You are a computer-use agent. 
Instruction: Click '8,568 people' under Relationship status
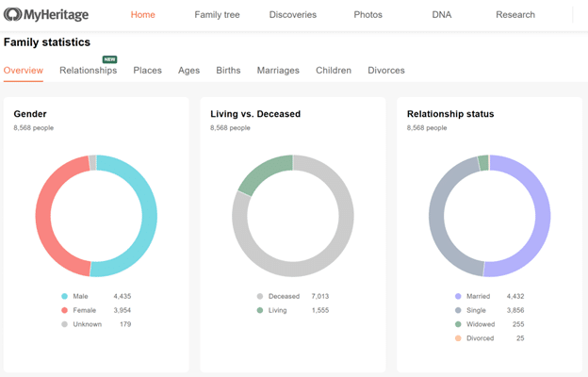point(427,128)
